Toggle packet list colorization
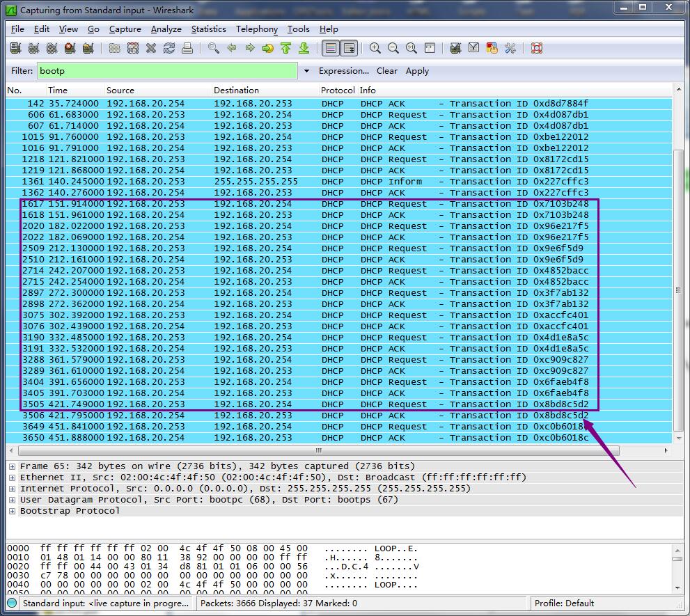 [331, 48]
